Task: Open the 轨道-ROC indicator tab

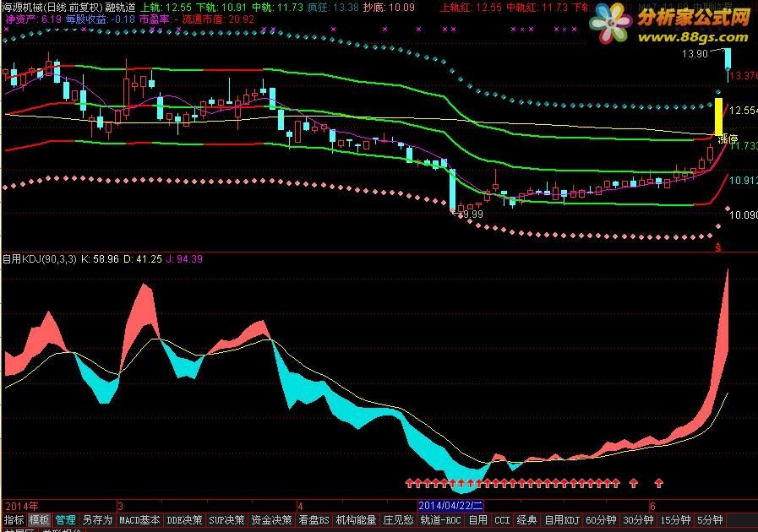Action: pos(440,520)
